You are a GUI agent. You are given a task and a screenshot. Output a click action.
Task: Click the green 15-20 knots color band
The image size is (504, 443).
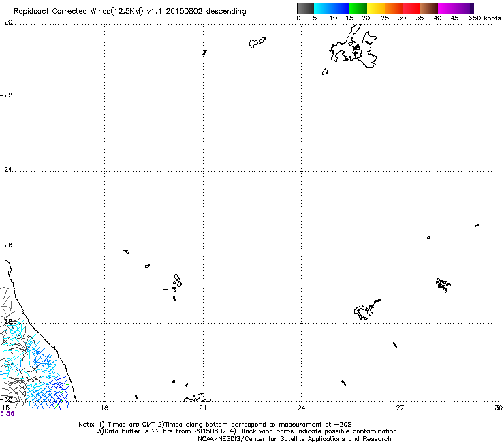358,8
